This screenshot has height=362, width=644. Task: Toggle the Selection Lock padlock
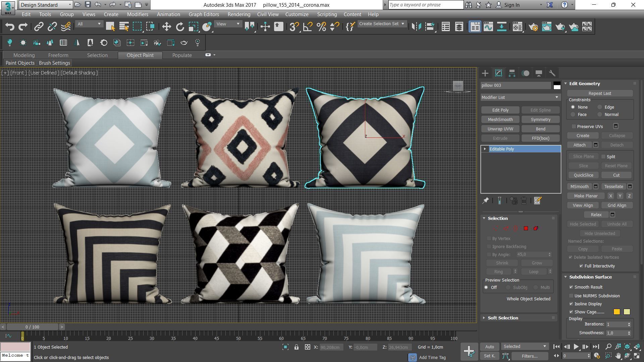(x=297, y=347)
